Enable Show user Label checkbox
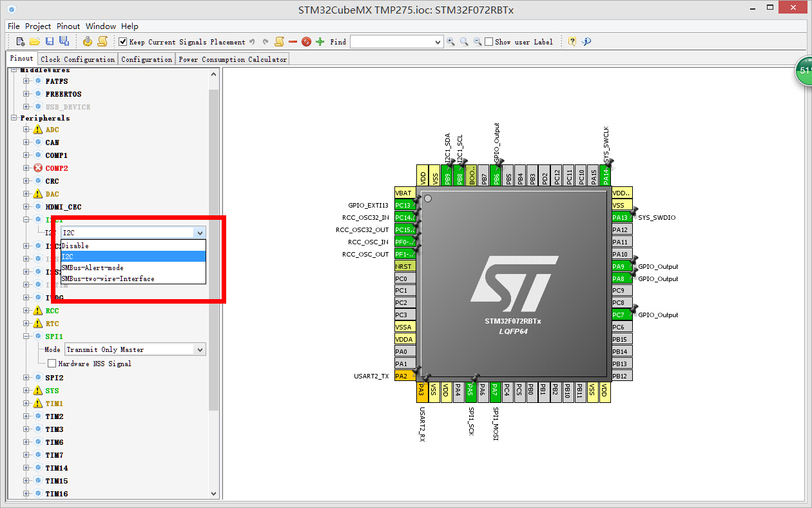This screenshot has height=508, width=812. click(x=488, y=41)
